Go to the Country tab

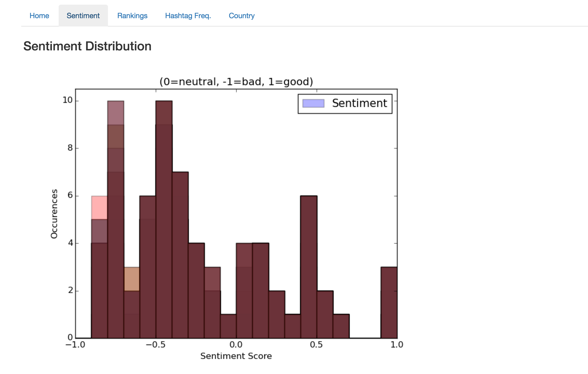point(241,16)
